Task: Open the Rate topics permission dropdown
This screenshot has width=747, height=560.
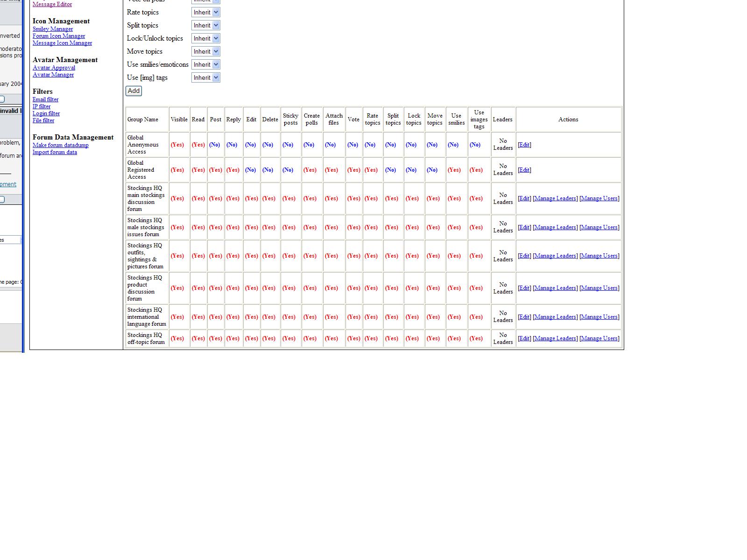Action: click(205, 13)
